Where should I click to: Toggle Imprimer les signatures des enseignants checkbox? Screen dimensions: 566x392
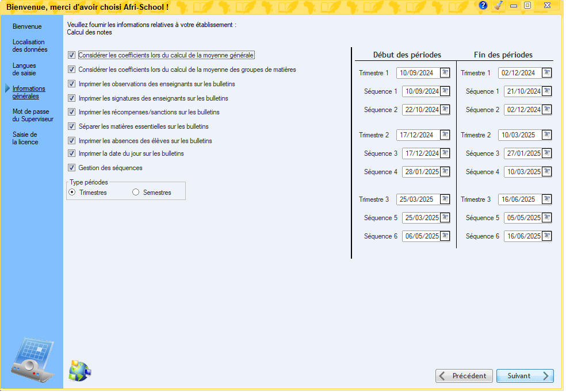[72, 98]
